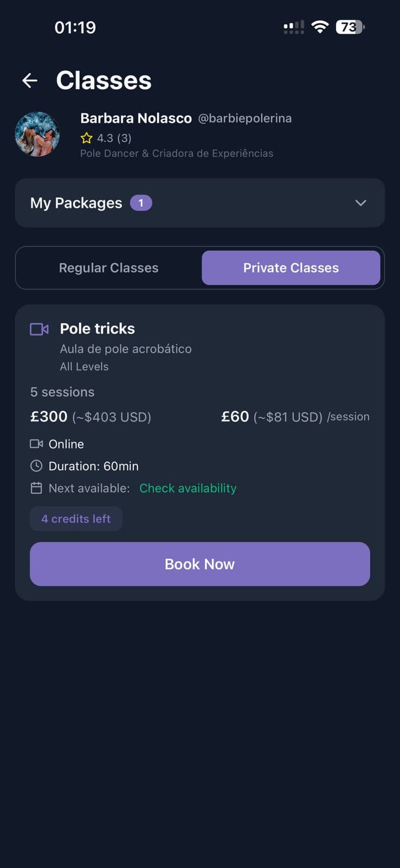Image resolution: width=400 pixels, height=868 pixels.
Task: Switch the class type toggle to Regular Classes
Action: pyautogui.click(x=108, y=267)
